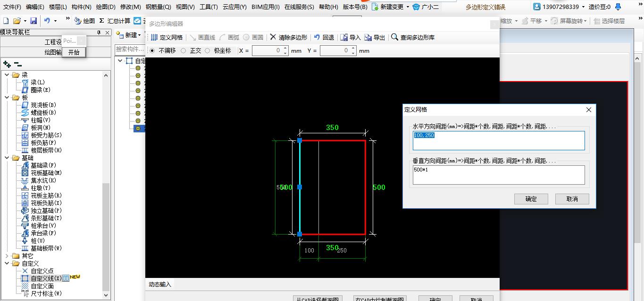Image resolution: width=644 pixels, height=301 pixels.
Task: Collapse the 梁 folder in navigation tree
Action: coord(7,75)
